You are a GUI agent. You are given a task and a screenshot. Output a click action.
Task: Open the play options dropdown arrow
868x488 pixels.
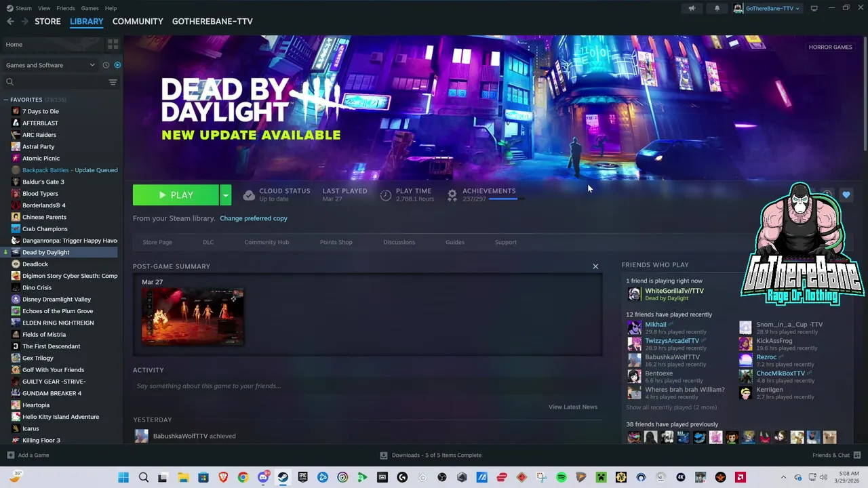[225, 195]
